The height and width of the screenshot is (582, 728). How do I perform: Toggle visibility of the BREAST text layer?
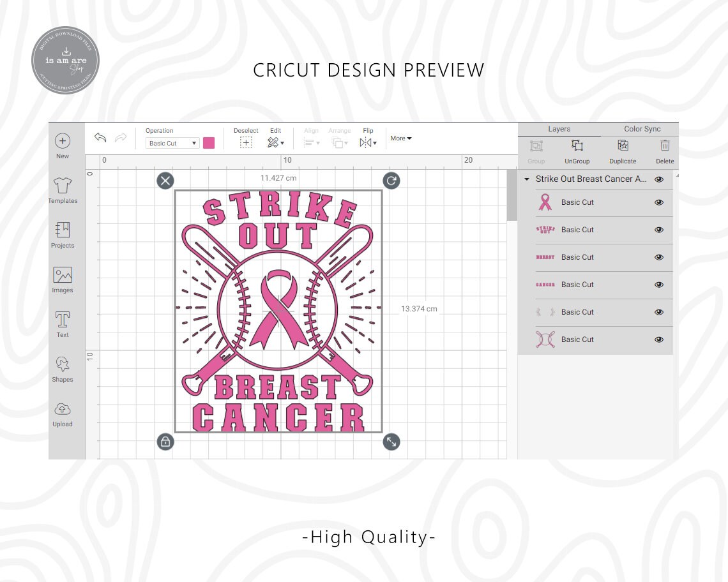658,257
